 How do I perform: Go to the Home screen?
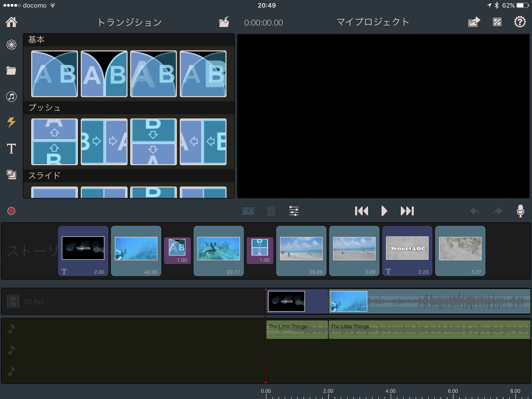(x=11, y=22)
